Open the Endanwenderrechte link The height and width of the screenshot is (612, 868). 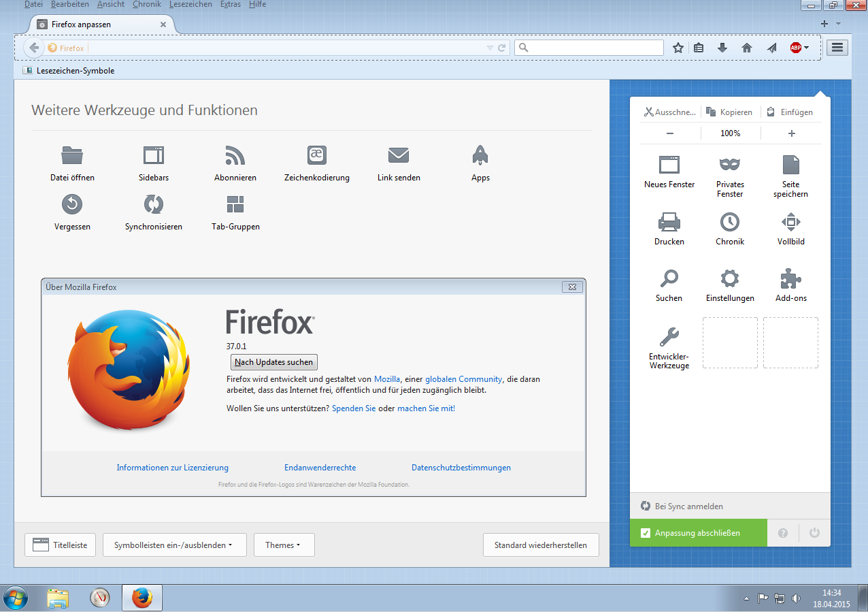click(x=320, y=468)
